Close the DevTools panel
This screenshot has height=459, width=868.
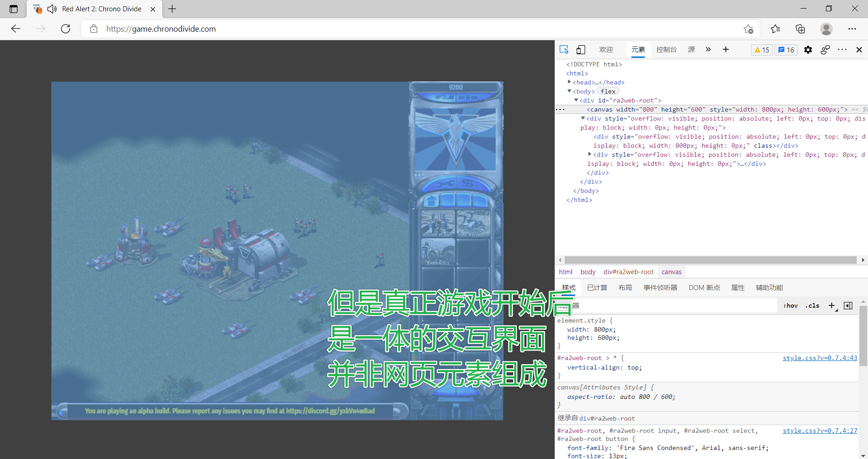[859, 50]
